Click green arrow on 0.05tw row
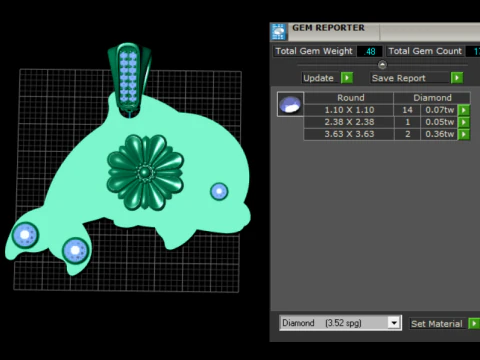The width and height of the screenshot is (480, 360). pyautogui.click(x=464, y=122)
